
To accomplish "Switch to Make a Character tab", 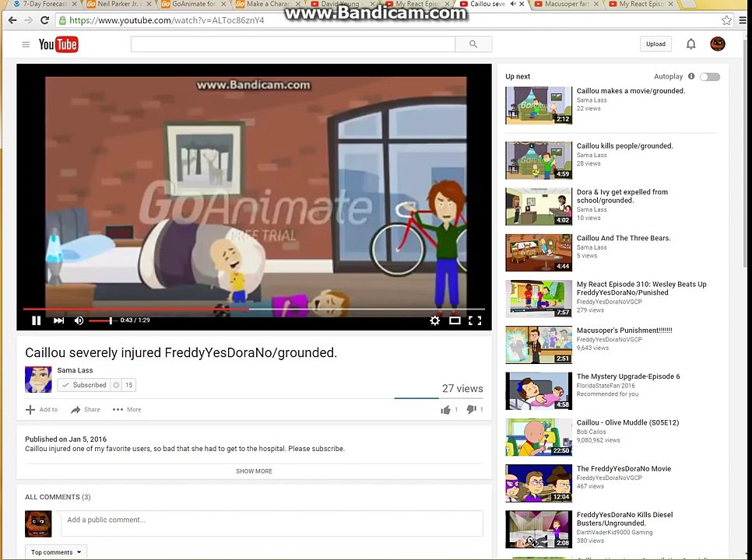I will pyautogui.click(x=268, y=4).
